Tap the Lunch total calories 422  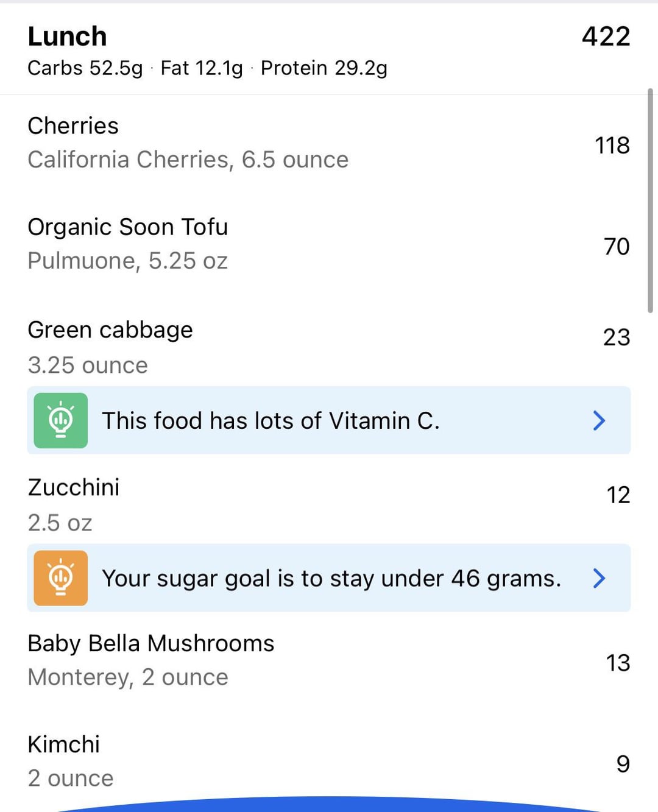coord(606,37)
